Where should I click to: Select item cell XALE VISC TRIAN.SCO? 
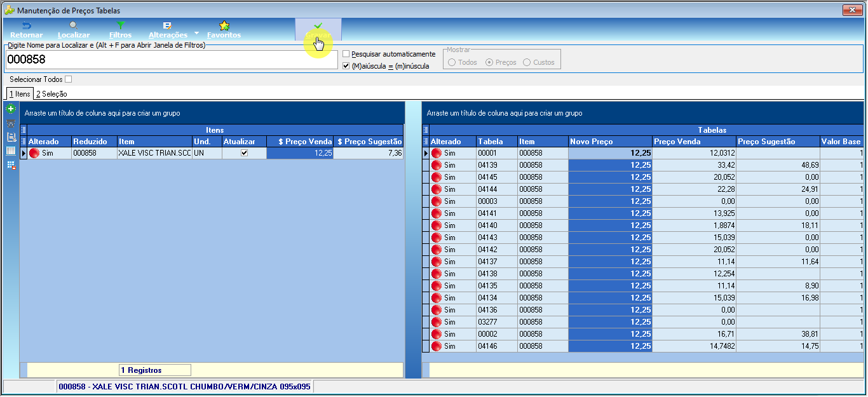pos(154,153)
